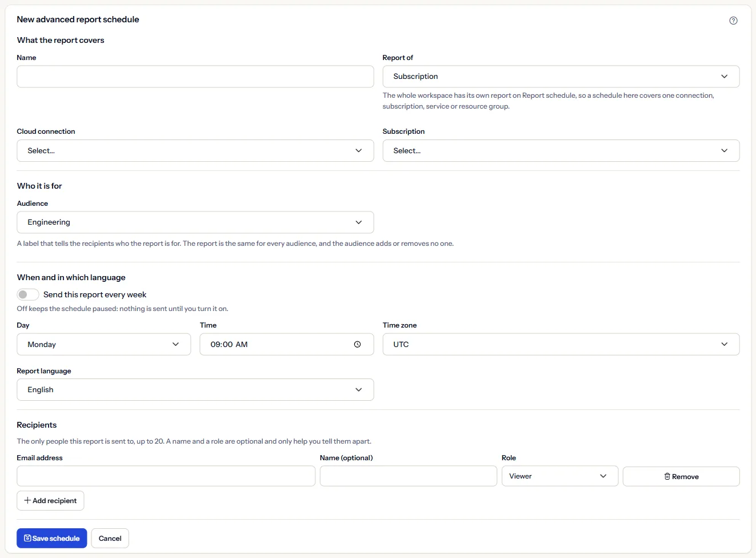Click the recipient Email address field

(x=166, y=476)
